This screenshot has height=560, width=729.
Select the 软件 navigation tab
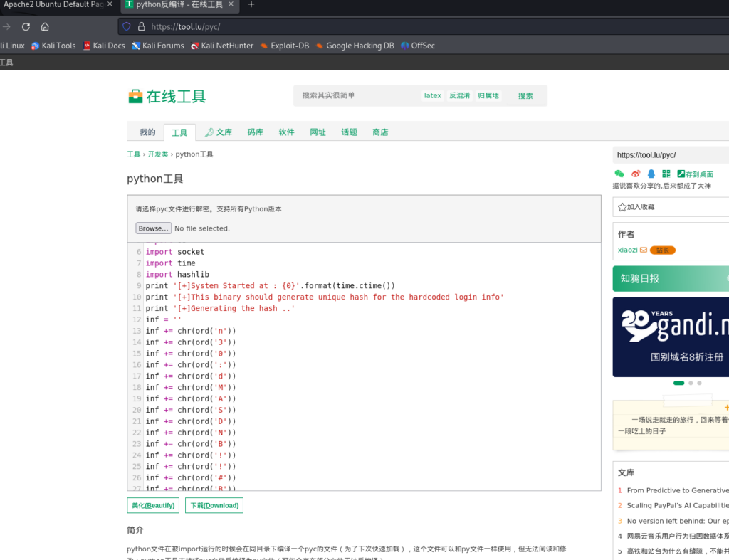click(286, 132)
